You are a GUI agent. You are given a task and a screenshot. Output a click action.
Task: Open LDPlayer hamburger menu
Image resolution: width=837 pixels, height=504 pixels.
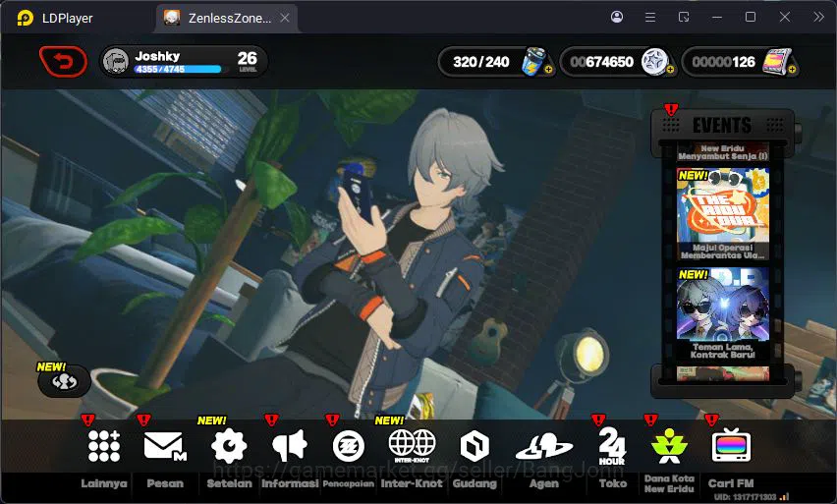(x=650, y=18)
